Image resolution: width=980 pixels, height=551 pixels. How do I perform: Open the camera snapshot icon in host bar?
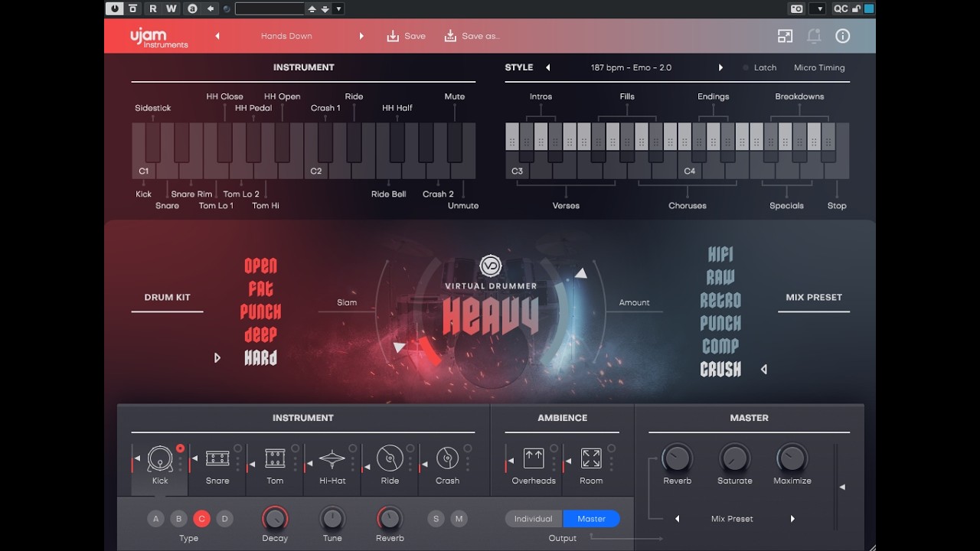(x=797, y=8)
